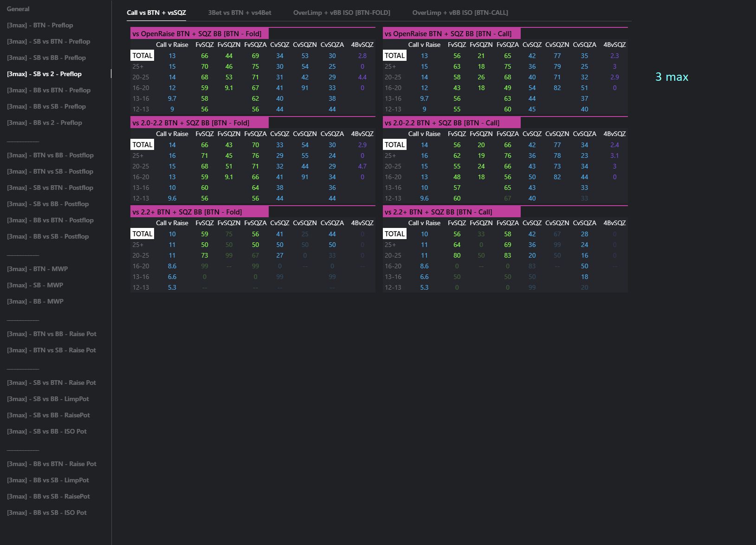Open [3max] - BB vs SB - ISO Pot
756x545 pixels.
(x=47, y=513)
